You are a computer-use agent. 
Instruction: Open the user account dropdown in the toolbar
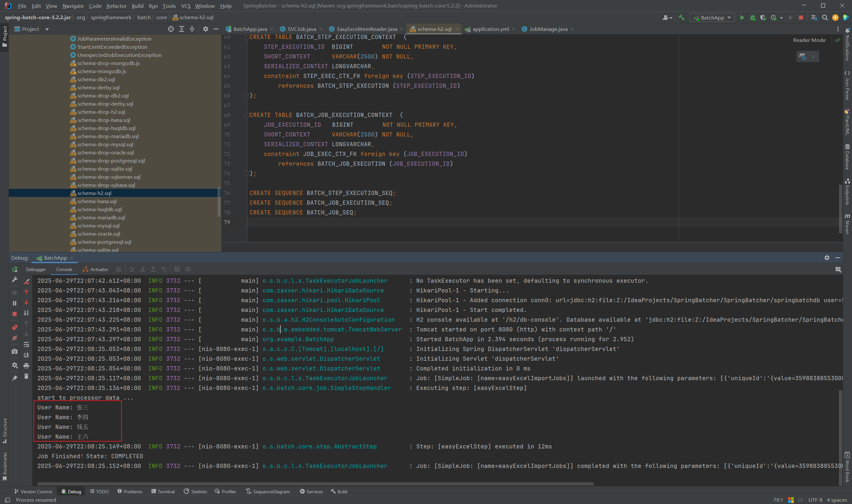(667, 18)
